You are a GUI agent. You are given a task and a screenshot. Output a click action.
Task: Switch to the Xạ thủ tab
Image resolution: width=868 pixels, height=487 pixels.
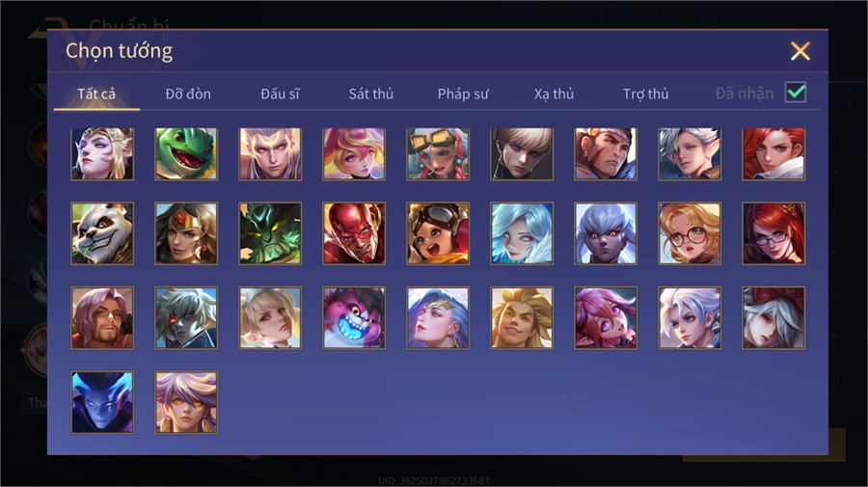click(x=554, y=95)
